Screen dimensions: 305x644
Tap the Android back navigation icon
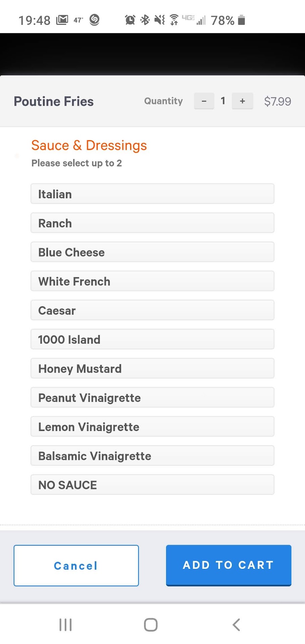pyautogui.click(x=236, y=625)
